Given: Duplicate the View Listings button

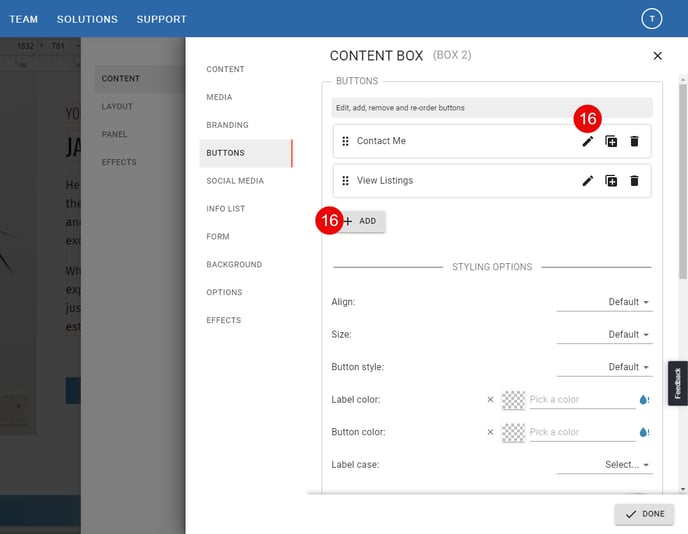Looking at the screenshot, I should coord(611,181).
